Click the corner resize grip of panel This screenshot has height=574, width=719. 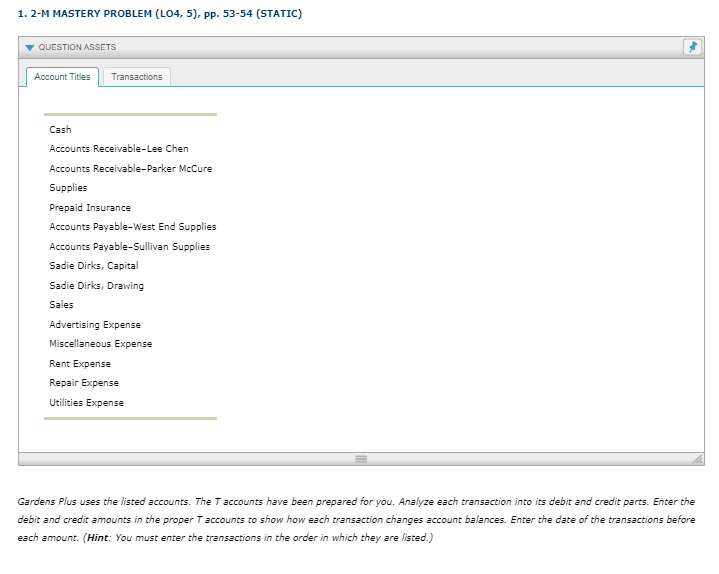point(697,459)
